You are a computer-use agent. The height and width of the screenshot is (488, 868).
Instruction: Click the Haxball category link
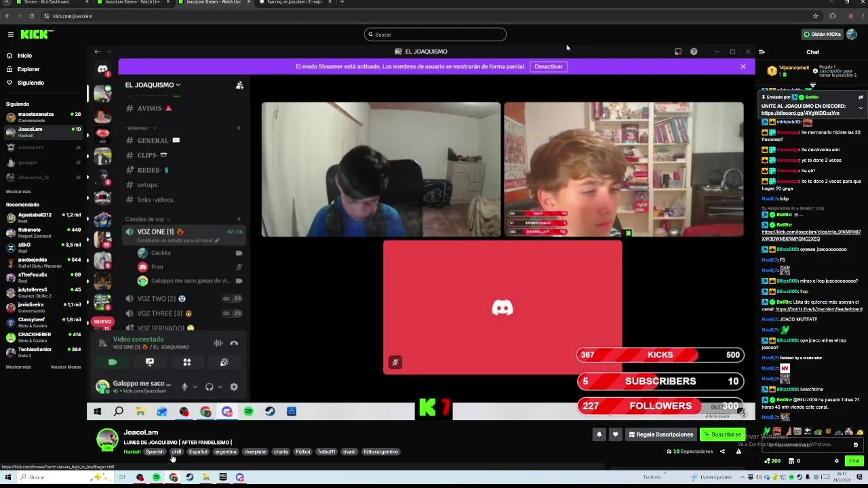click(x=132, y=451)
